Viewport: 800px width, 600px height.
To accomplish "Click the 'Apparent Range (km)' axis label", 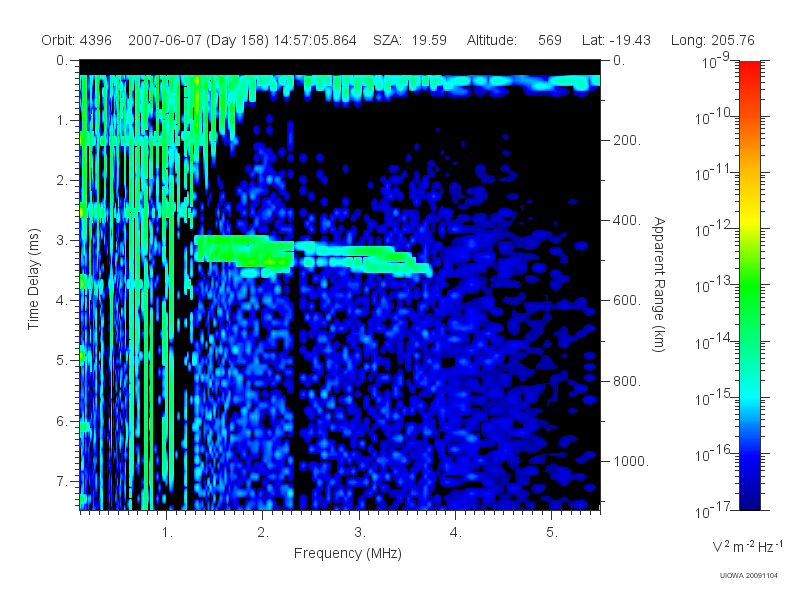I will 659,284.
